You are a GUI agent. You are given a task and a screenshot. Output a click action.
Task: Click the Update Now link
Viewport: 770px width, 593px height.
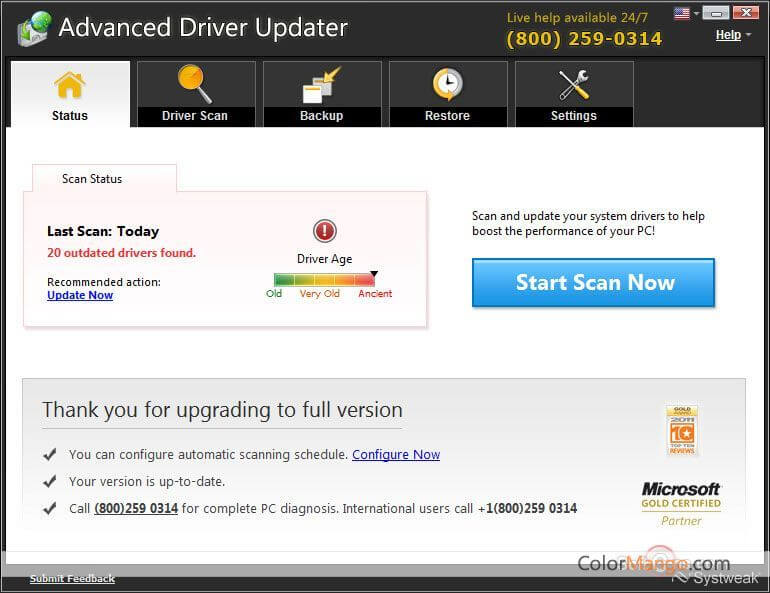80,295
